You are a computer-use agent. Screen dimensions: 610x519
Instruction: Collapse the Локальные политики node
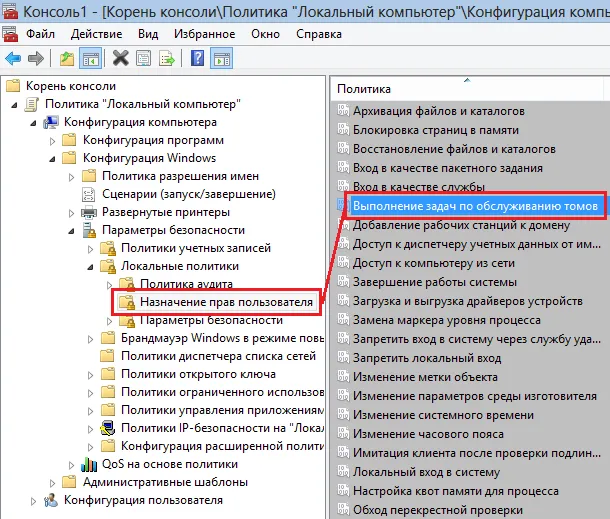click(91, 267)
